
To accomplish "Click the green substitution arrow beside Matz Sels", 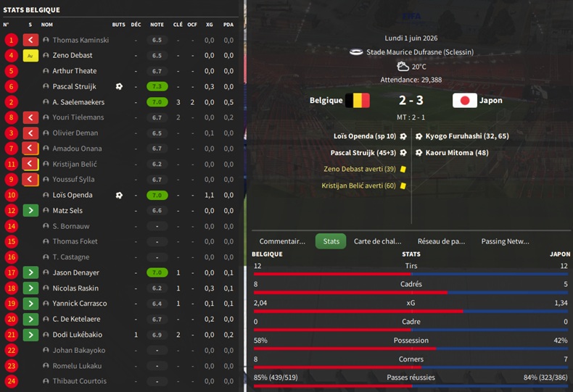I will click(x=30, y=210).
